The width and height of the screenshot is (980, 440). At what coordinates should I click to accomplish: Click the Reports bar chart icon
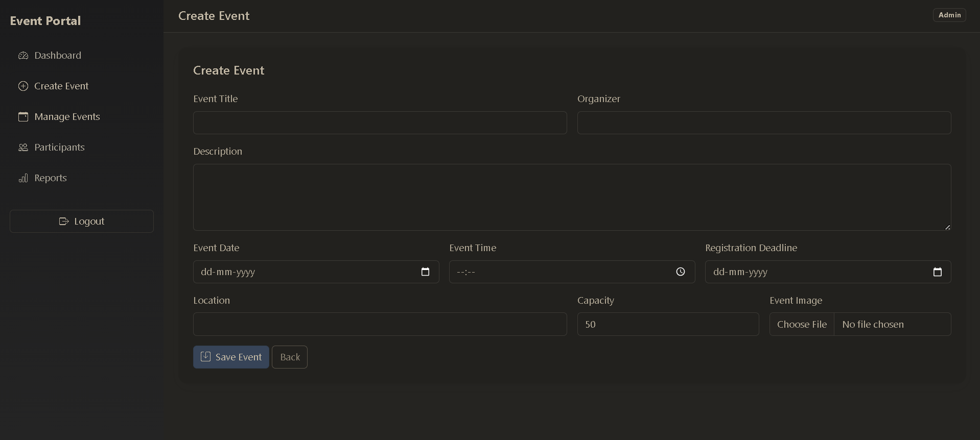[x=23, y=178]
